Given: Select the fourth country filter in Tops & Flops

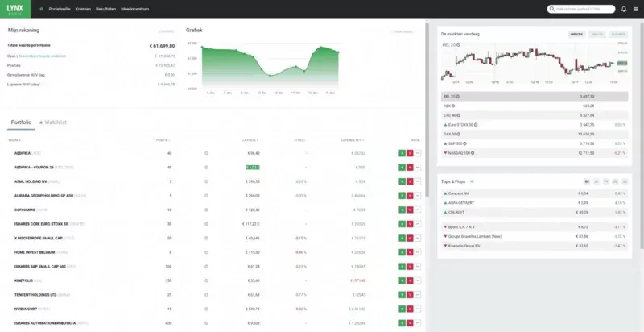Looking at the screenshot, I should pyautogui.click(x=615, y=181).
